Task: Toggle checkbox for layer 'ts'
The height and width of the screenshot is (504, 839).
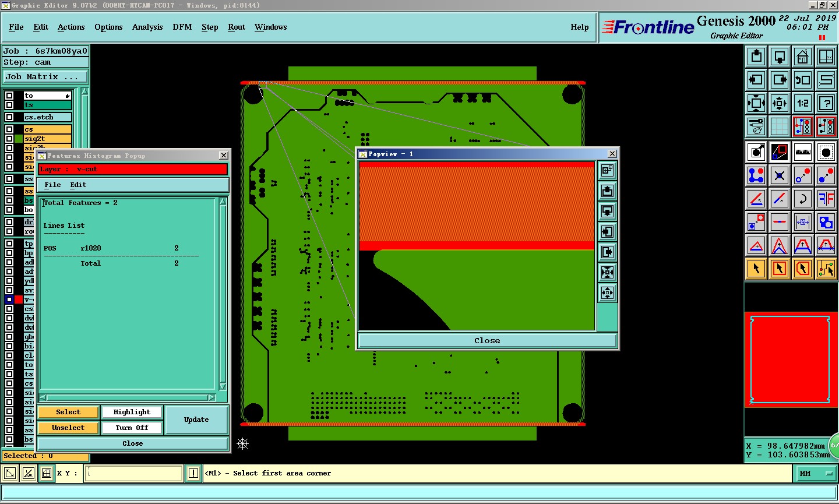Action: pos(9,105)
